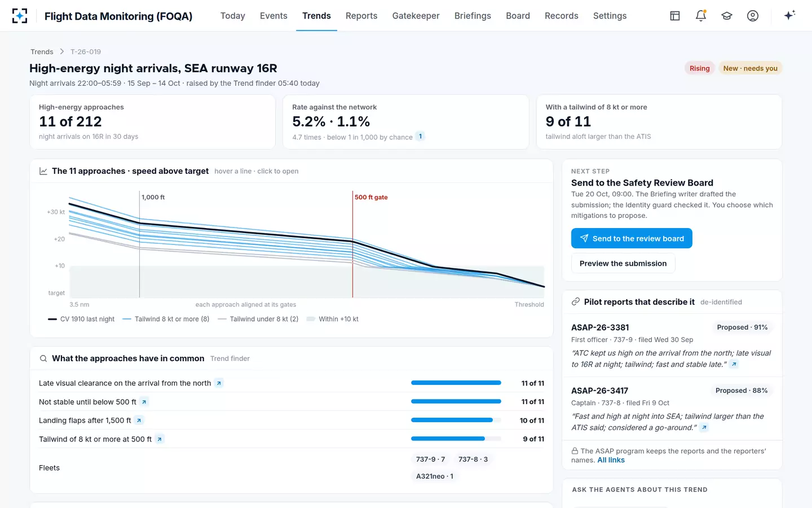The image size is (812, 508).
Task: Open link arrow for Not stable until below 500 ft
Action: [x=144, y=402]
